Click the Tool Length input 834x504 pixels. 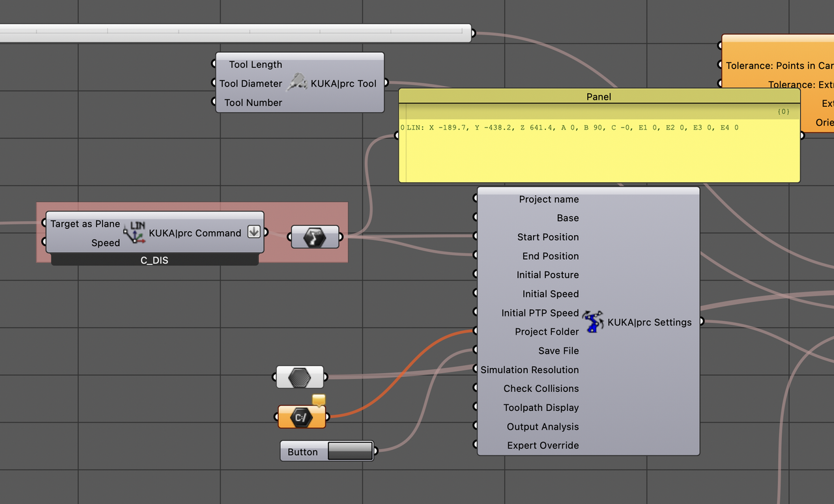click(255, 64)
